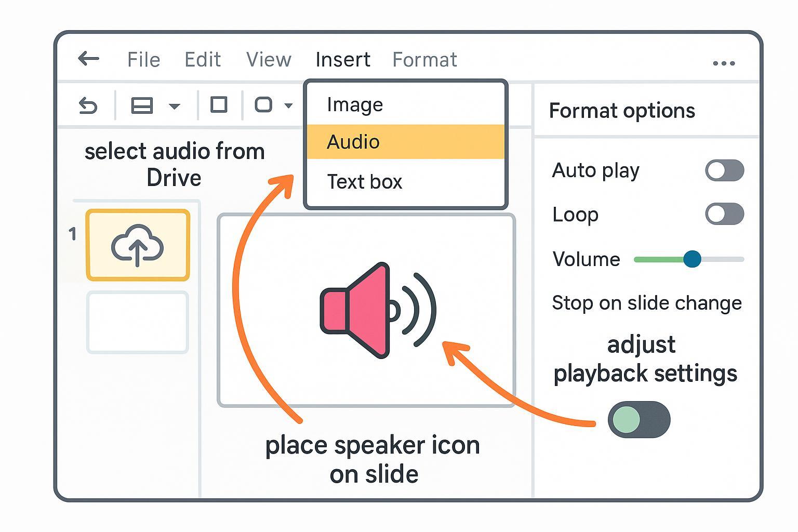Click the undo arrow icon
Screen dimensions: 798x532
tap(88, 106)
